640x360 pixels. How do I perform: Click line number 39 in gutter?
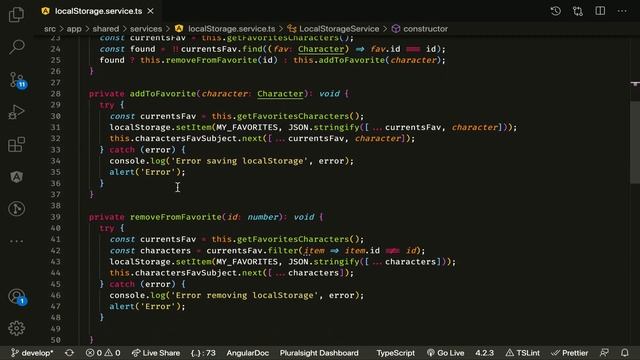56,217
